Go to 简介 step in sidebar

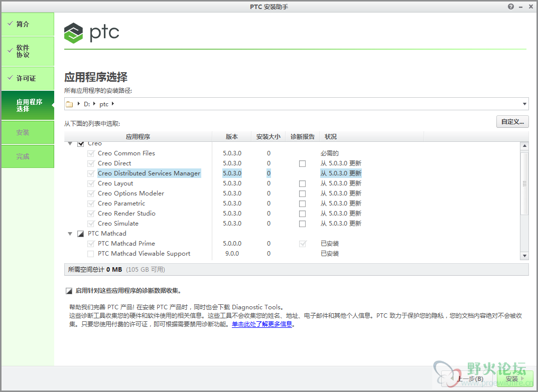pyautogui.click(x=28, y=24)
